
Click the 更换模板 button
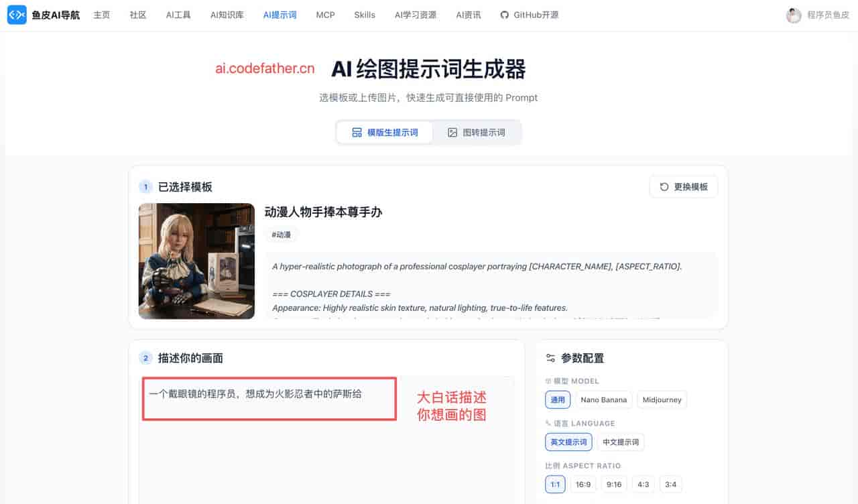(x=684, y=187)
